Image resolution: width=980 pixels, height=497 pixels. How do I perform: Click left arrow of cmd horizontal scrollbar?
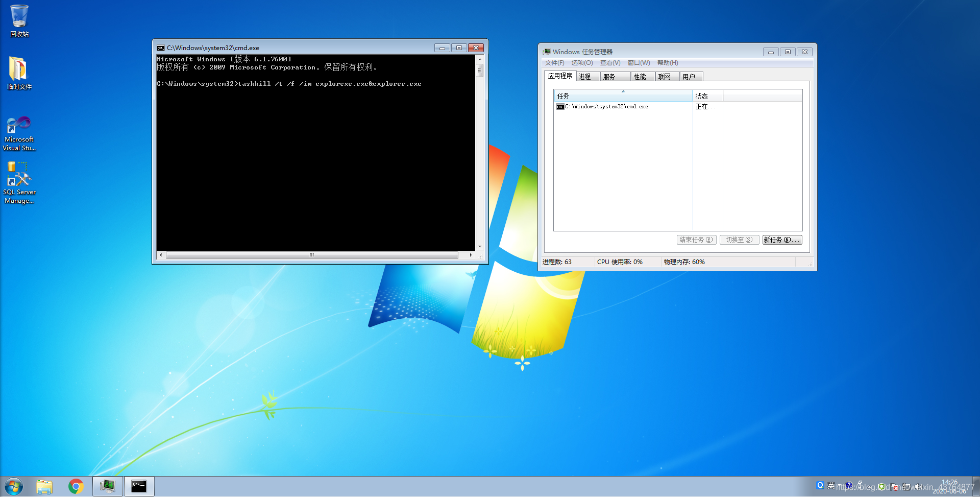pyautogui.click(x=161, y=255)
